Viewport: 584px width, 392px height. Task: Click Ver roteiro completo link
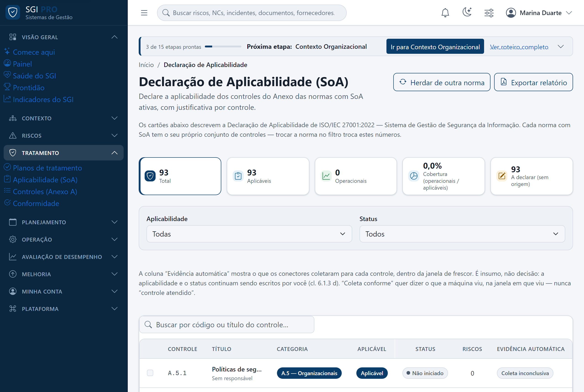click(x=519, y=47)
